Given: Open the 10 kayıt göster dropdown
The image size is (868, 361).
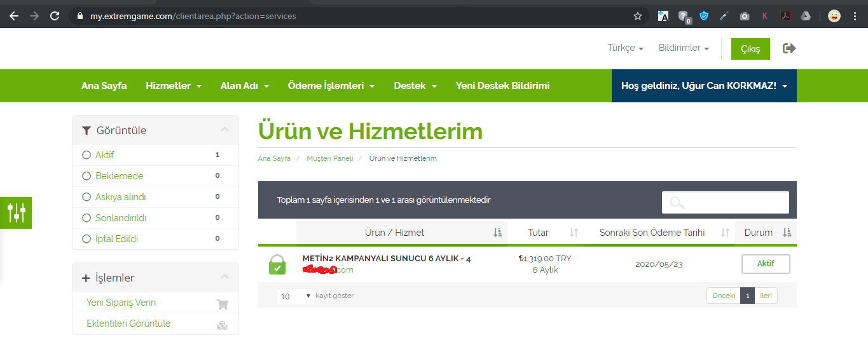Looking at the screenshot, I should click(x=296, y=296).
